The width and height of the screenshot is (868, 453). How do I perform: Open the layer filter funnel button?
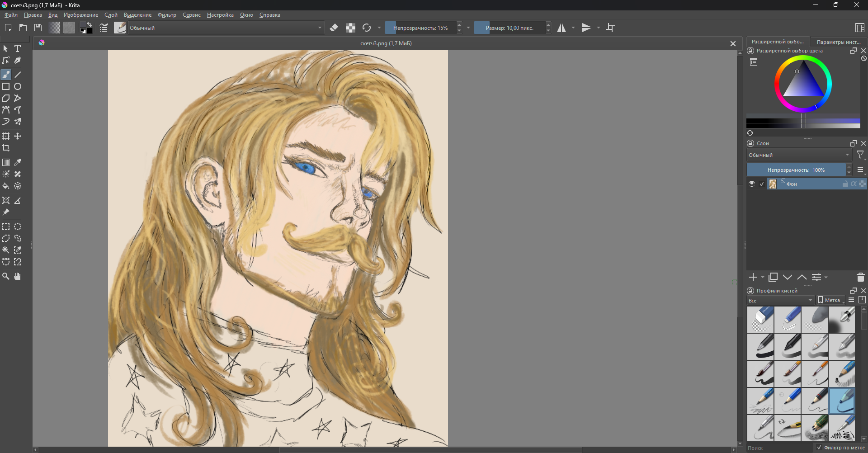860,155
